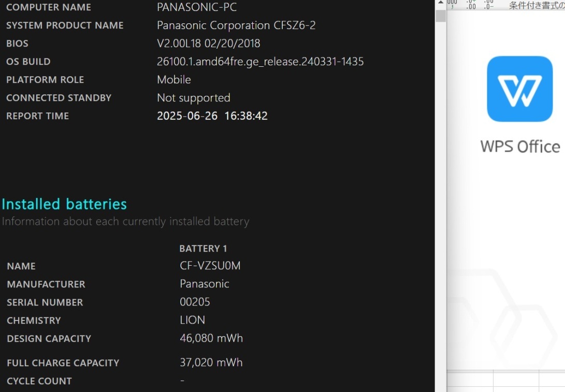Click the OS build 26100.1.amd64fre value
This screenshot has width=565, height=392.
point(260,62)
